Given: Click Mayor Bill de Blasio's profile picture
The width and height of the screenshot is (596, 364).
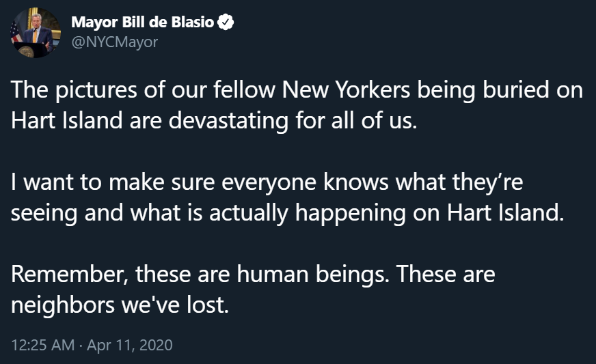Looking at the screenshot, I should pos(34,33).
